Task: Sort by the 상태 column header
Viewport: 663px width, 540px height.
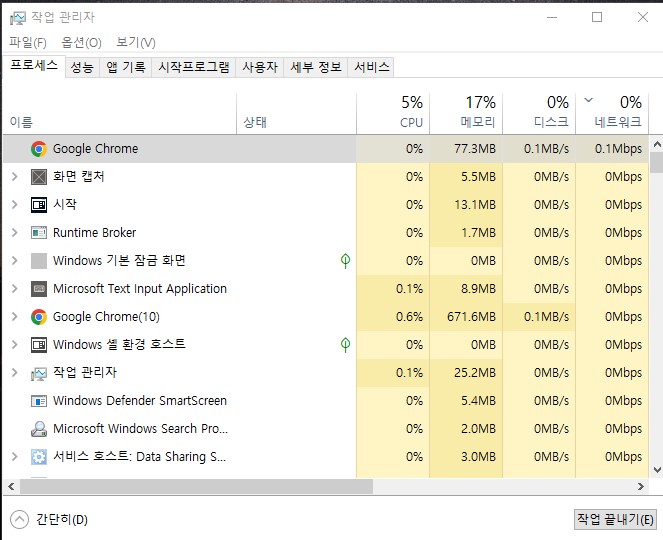Action: coord(296,113)
